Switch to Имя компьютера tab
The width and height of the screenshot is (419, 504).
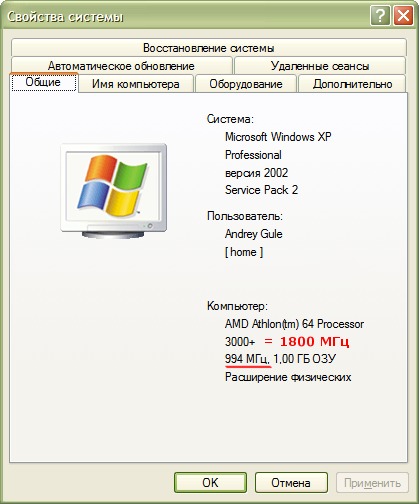coord(136,84)
